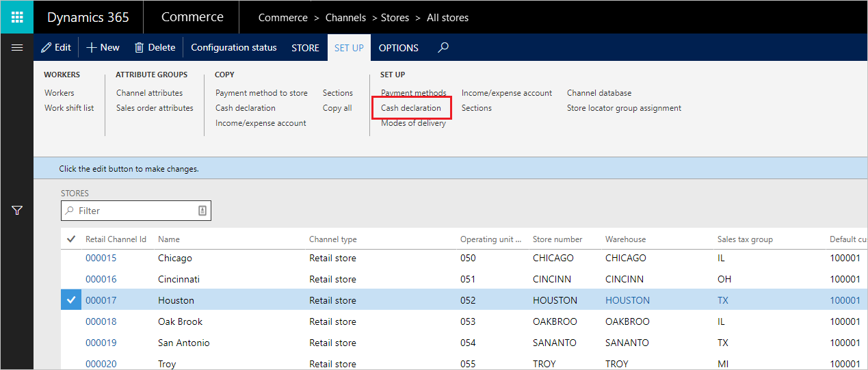Screen dimensions: 868x370
Task: Click Sections under COPY group
Action: [338, 93]
